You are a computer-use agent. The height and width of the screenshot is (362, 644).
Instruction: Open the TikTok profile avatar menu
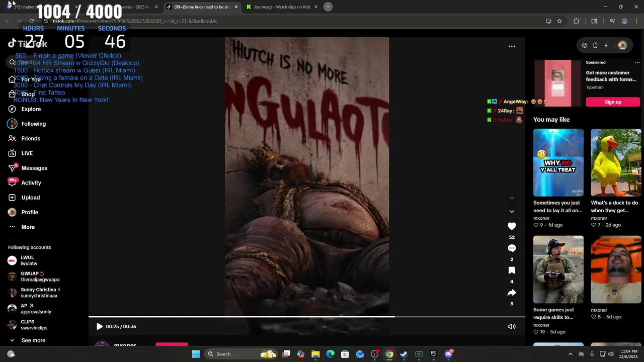622,45
